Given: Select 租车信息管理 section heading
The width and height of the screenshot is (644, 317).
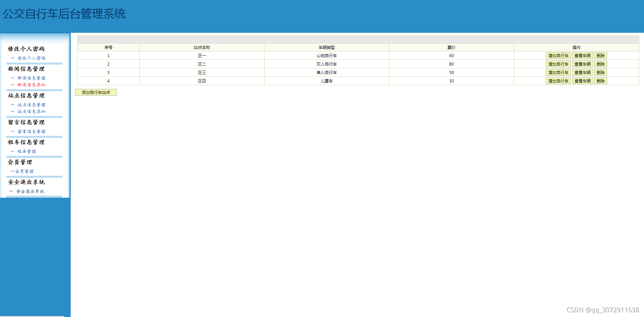Looking at the screenshot, I should [x=26, y=142].
